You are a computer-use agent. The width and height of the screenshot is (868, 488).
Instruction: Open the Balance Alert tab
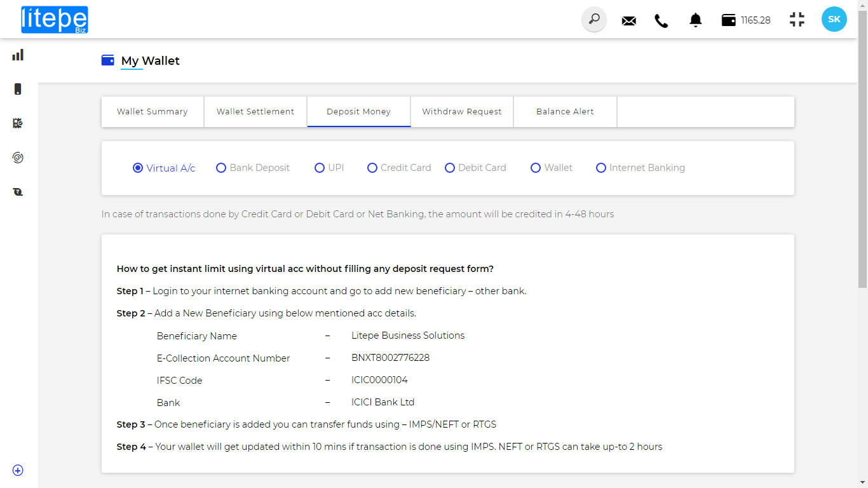(x=565, y=112)
